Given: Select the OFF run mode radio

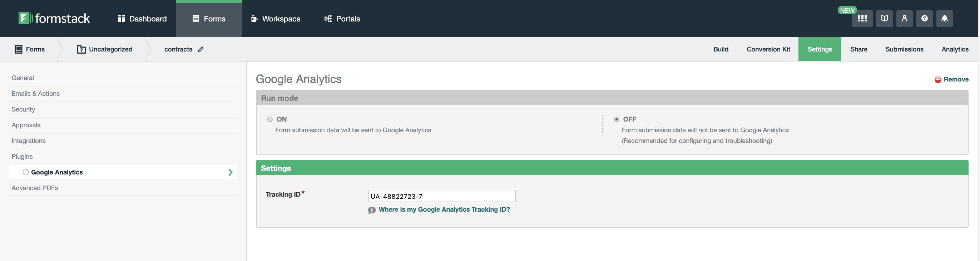Looking at the screenshot, I should (616, 119).
